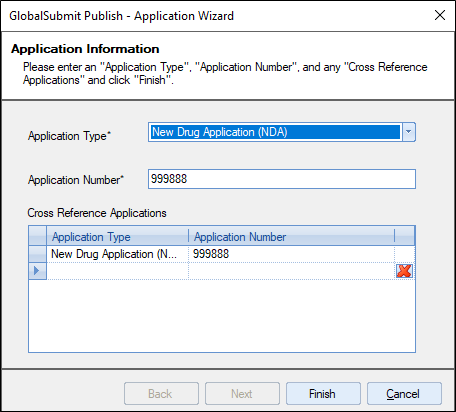Click the Application Number* field label
Image resolution: width=456 pixels, height=412 pixels.
(76, 180)
